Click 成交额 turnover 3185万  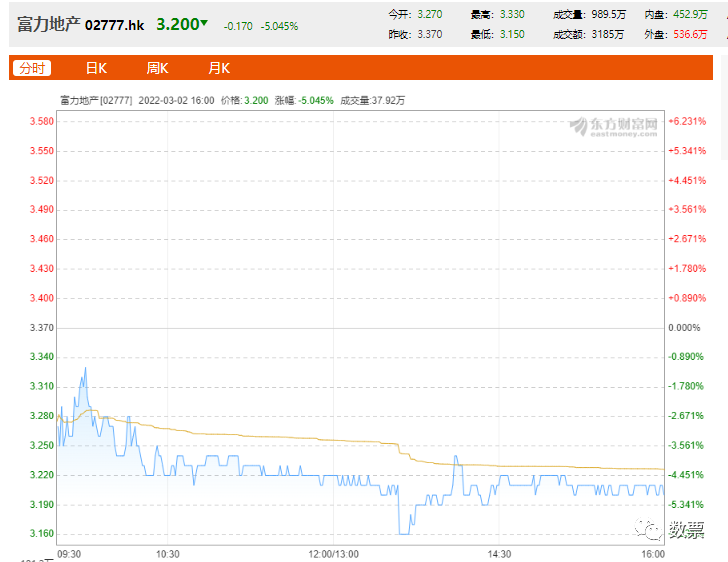click(608, 34)
